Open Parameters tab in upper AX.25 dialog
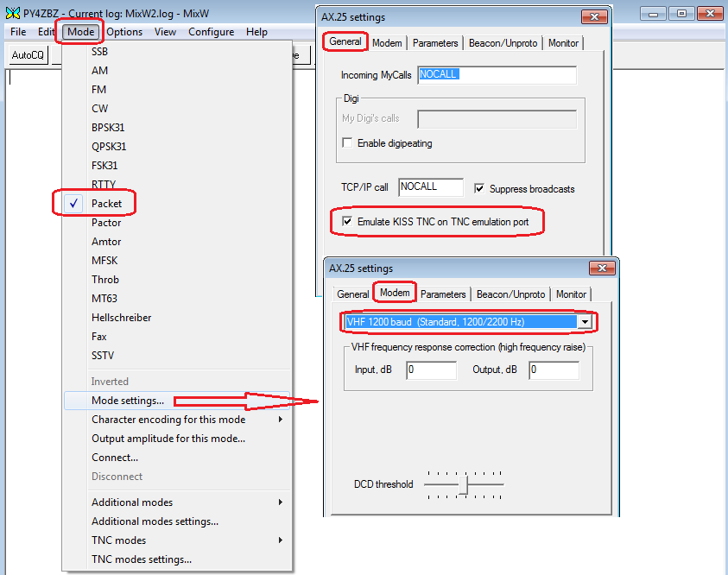 coord(435,43)
